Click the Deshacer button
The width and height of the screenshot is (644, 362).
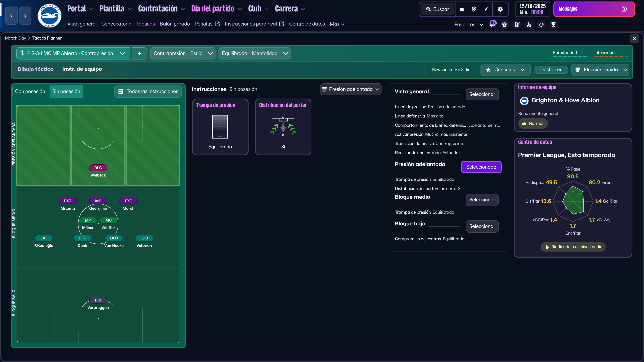551,70
